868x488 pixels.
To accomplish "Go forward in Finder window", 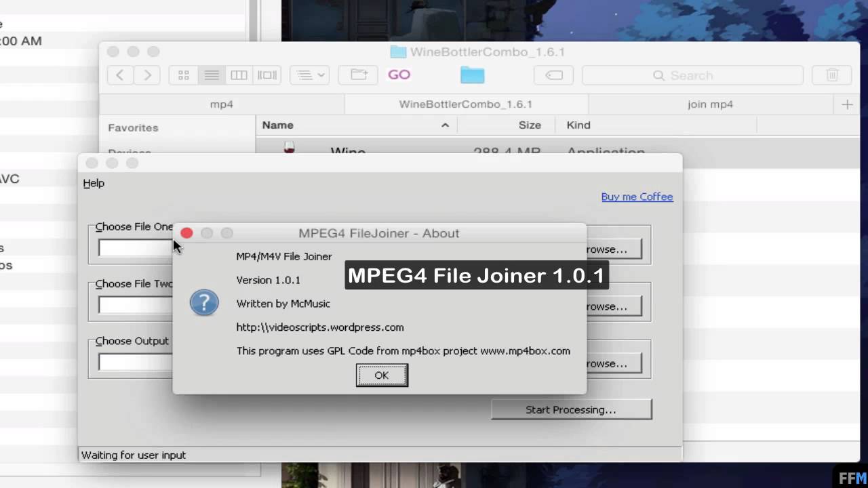I will 147,75.
